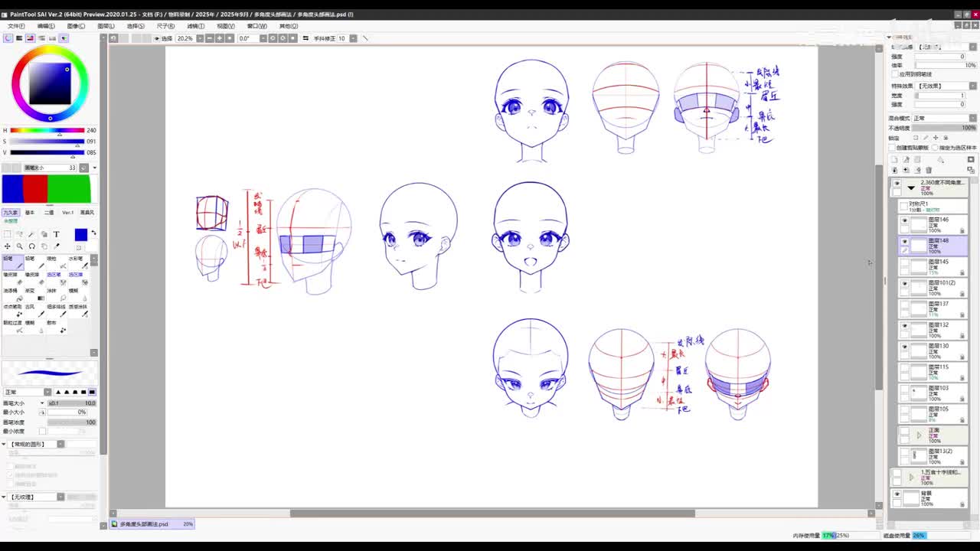The image size is (980, 551).
Task: Select the Text tool
Action: pyautogui.click(x=56, y=234)
